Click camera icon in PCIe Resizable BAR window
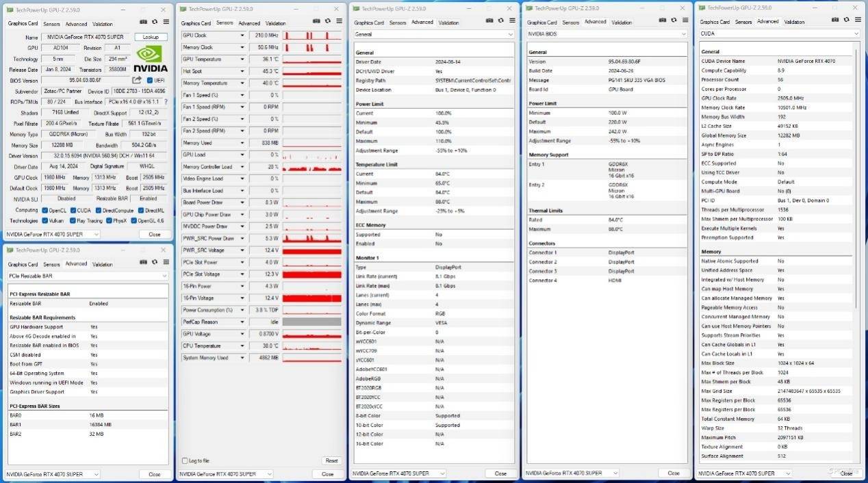Viewport: 868px width, 483px height. coord(143,263)
